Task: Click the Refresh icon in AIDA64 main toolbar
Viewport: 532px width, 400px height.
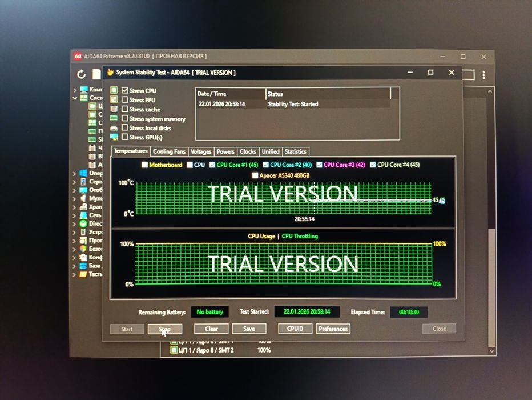Action: pyautogui.click(x=82, y=74)
